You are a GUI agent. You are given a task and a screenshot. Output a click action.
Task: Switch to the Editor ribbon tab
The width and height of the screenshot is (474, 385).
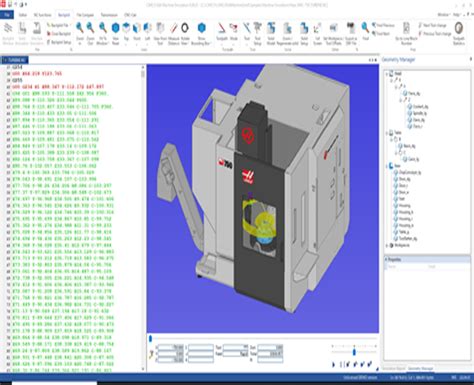(23, 15)
